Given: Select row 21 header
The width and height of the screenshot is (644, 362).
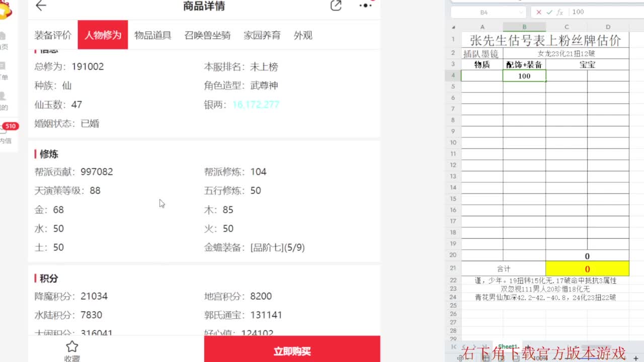Looking at the screenshot, I should tap(453, 268).
